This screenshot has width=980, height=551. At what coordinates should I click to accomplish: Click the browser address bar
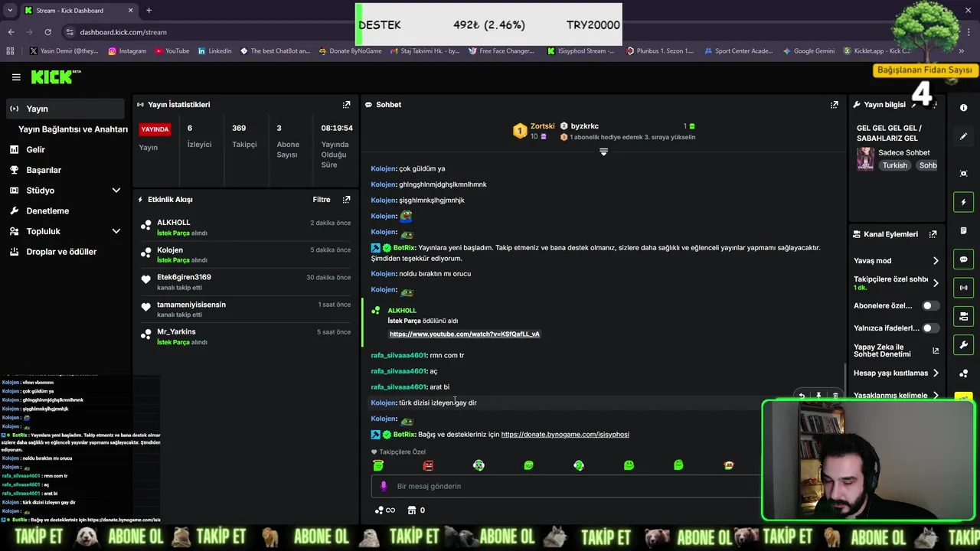(x=207, y=32)
